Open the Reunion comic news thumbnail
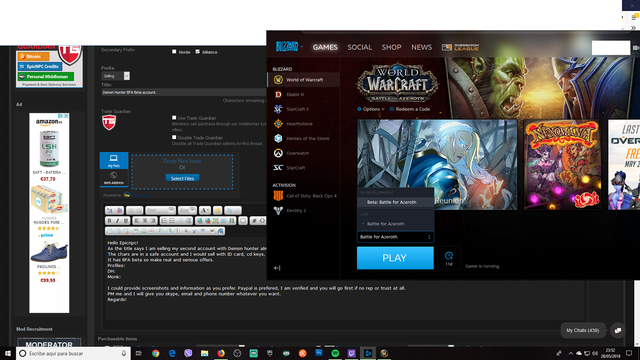This screenshot has height=360, width=640. coord(437,164)
